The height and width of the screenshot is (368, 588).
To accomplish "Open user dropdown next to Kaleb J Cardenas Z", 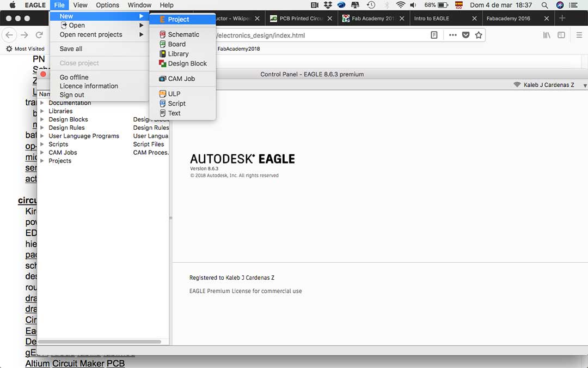I will pos(585,86).
